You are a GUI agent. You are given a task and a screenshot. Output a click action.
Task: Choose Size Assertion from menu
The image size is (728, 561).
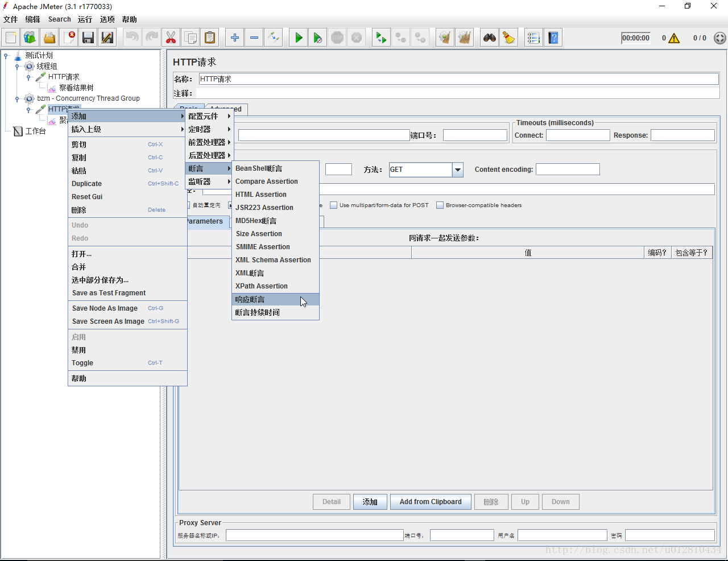275,234
